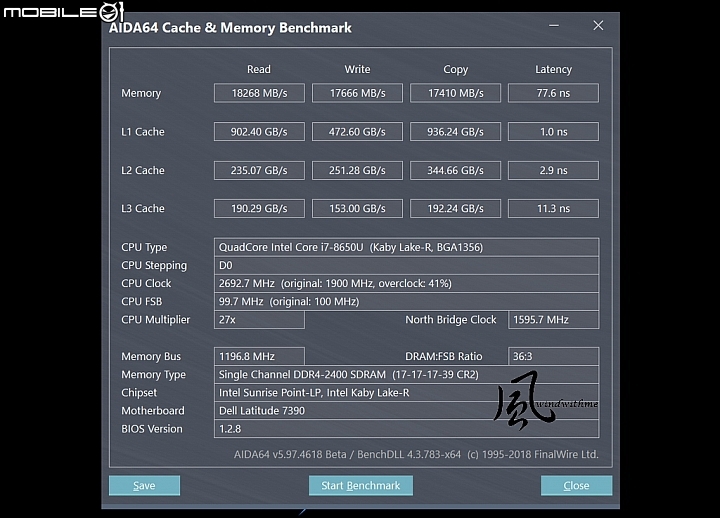Click the BIOS Version label
The width and height of the screenshot is (720, 518).
pyautogui.click(x=152, y=429)
